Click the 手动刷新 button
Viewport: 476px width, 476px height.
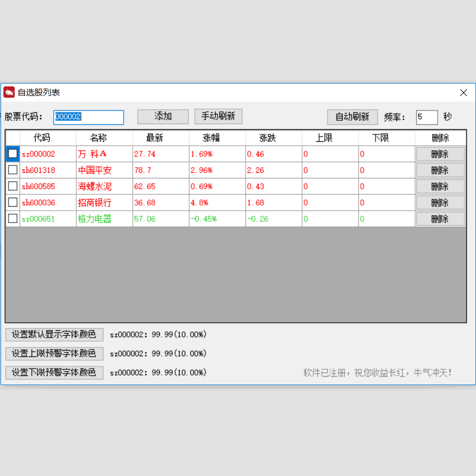click(x=219, y=116)
